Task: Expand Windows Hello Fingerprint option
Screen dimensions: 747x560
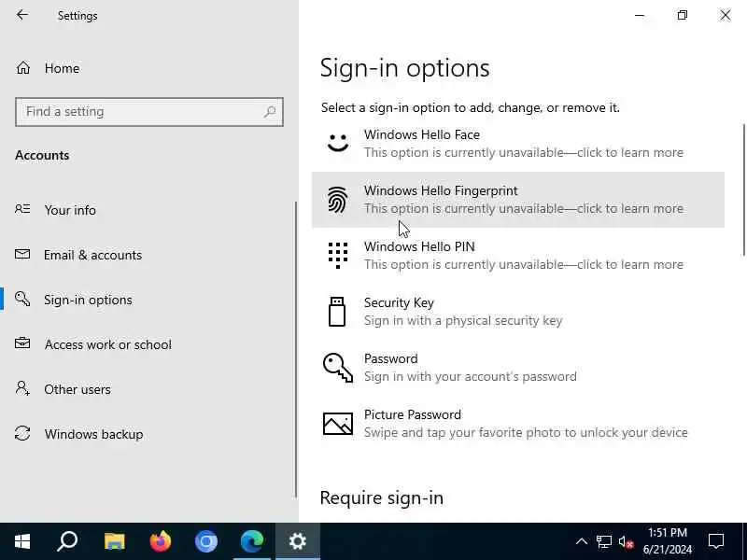Action: tap(518, 200)
